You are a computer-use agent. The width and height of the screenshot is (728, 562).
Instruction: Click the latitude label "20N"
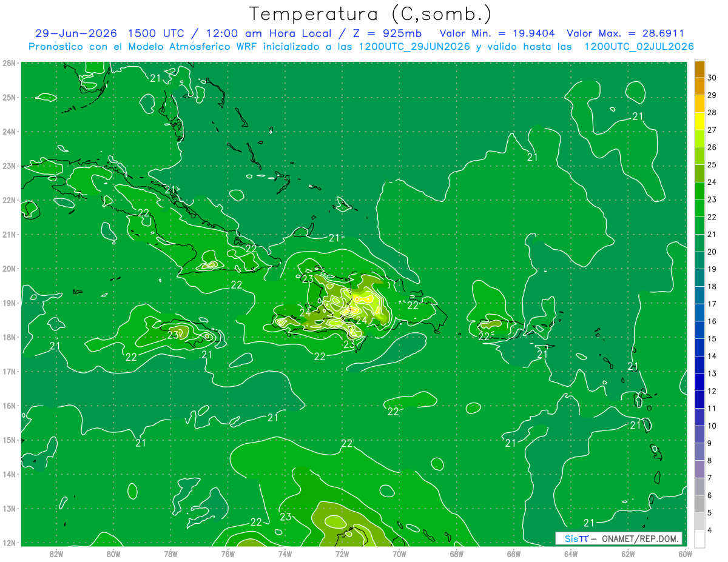[9, 269]
